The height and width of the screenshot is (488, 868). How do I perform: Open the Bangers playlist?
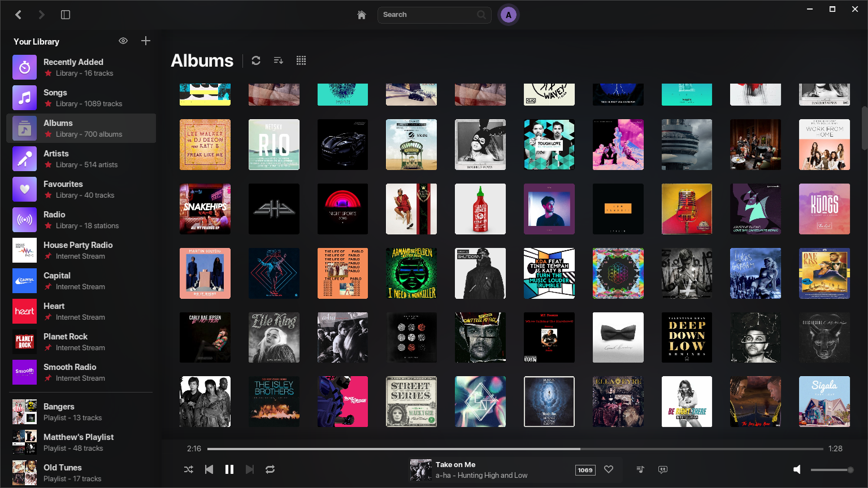point(81,412)
